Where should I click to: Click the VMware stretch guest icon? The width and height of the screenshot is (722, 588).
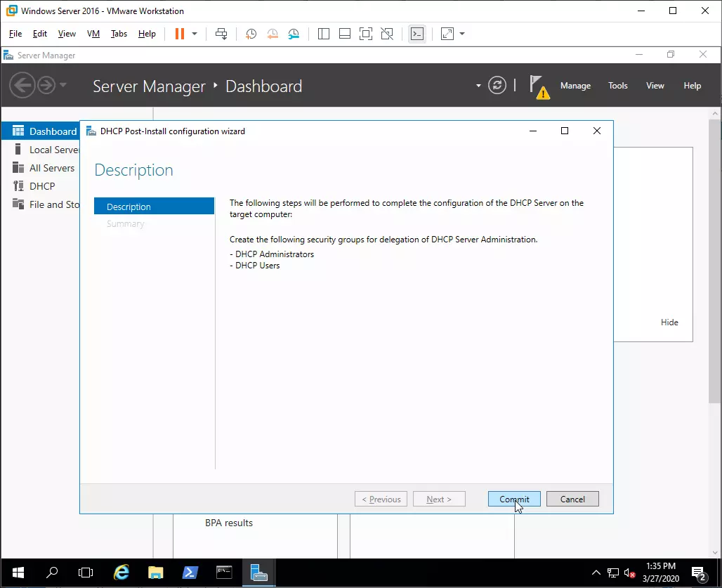tap(447, 34)
